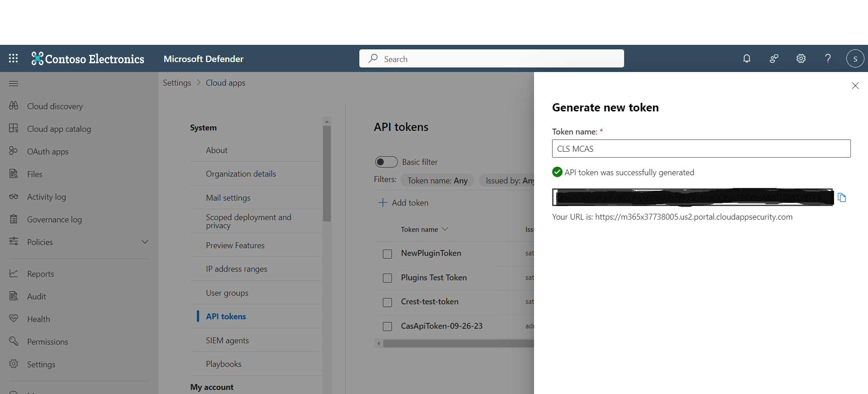Open the NewPluginToken entry

coord(431,253)
